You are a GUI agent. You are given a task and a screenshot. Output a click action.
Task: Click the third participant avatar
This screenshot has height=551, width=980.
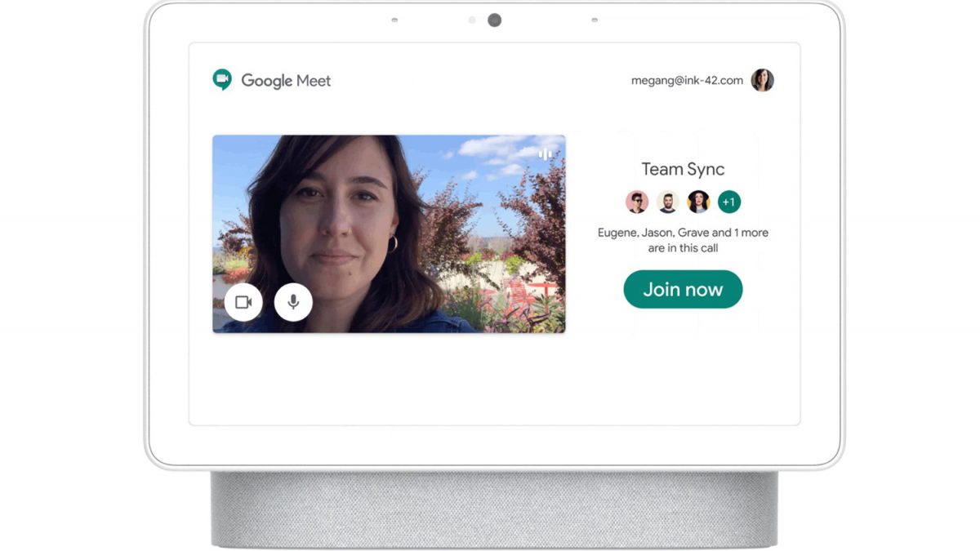coord(699,202)
